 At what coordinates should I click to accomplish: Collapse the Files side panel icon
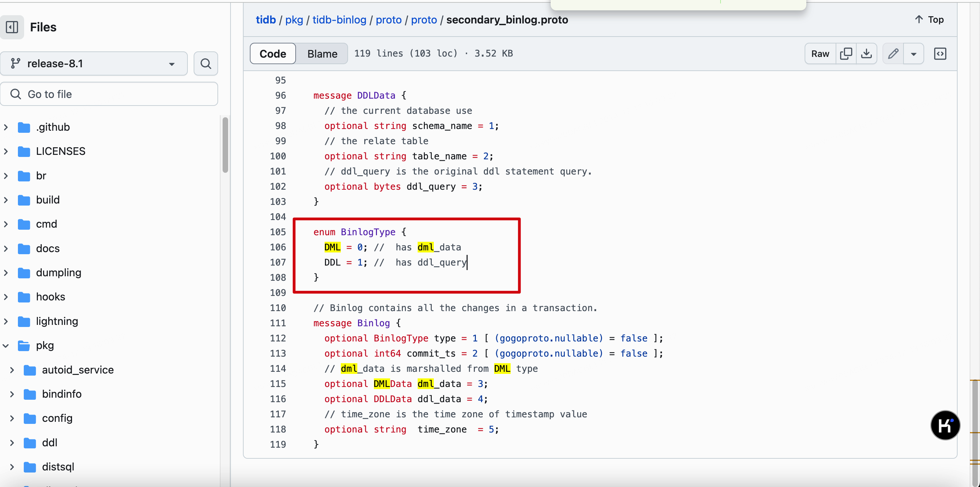point(12,27)
